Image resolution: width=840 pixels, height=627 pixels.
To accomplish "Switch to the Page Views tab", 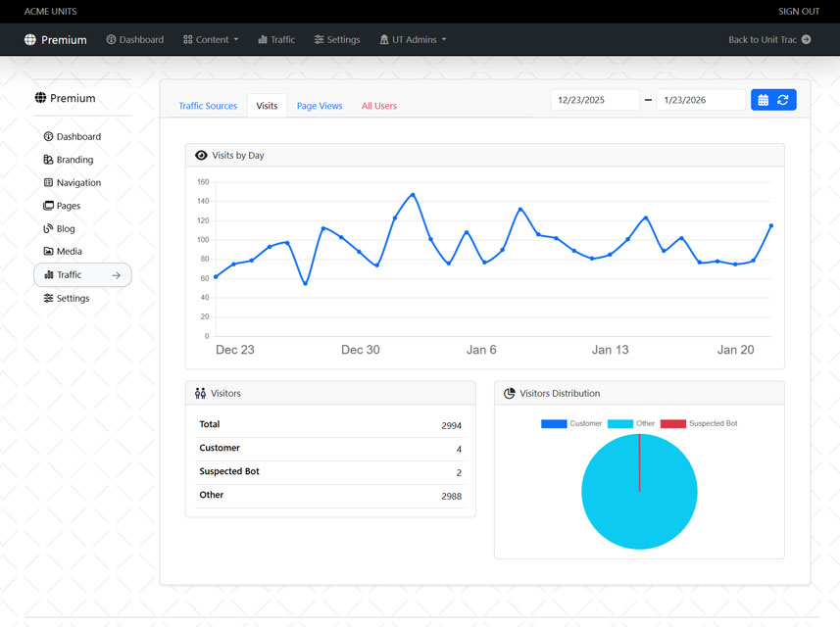I will (320, 106).
